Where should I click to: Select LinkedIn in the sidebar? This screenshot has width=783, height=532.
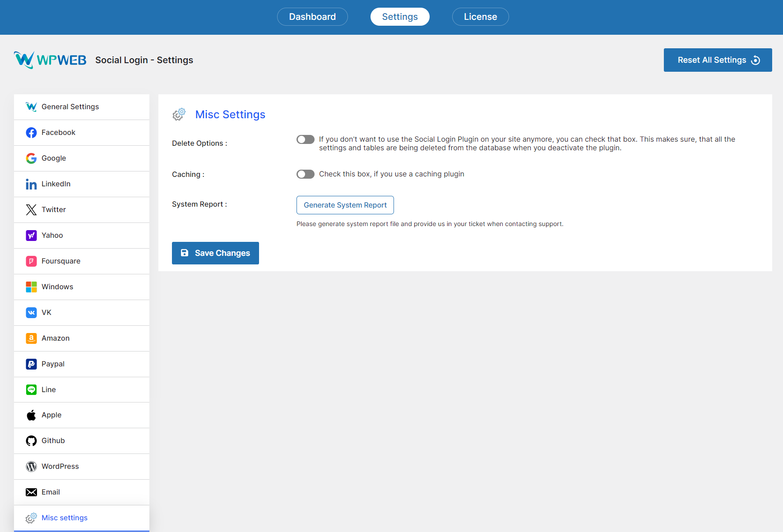click(x=82, y=184)
